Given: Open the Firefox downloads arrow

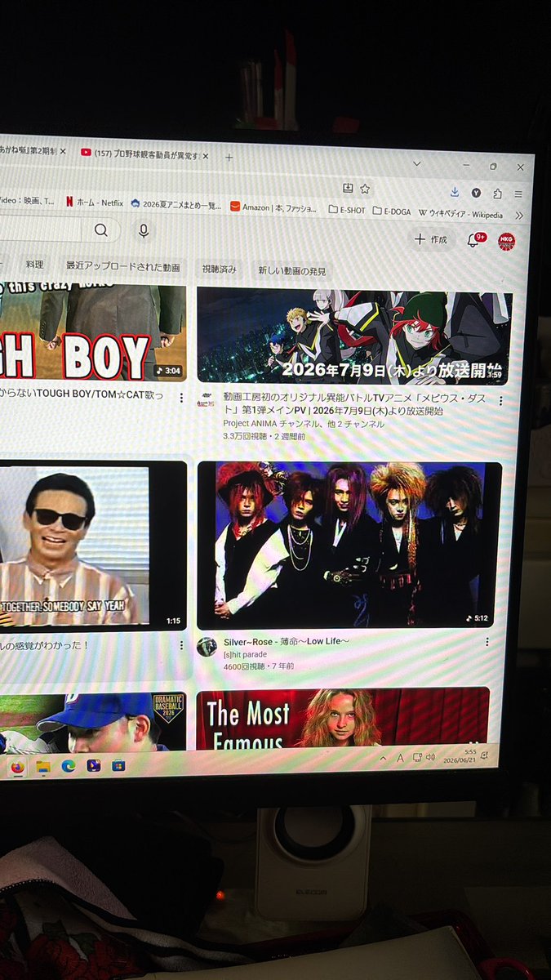Looking at the screenshot, I should coord(455,192).
